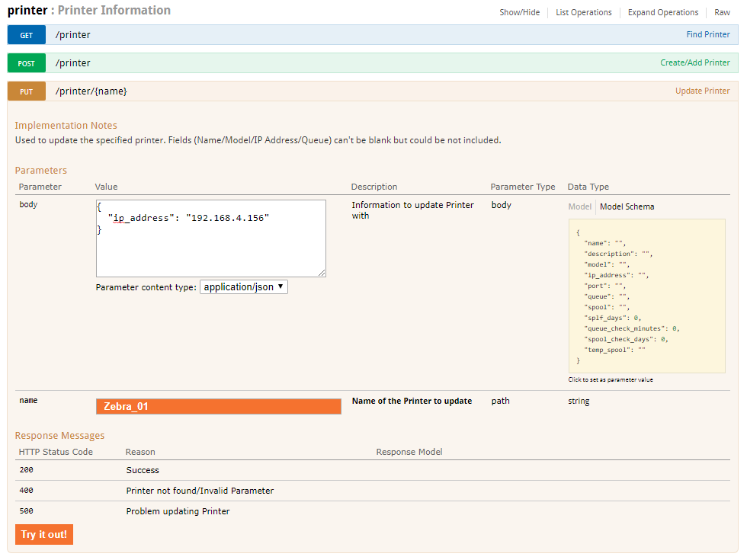The width and height of the screenshot is (747, 560).
Task: Click the 'Parameter content type:' label
Action: [x=146, y=287]
